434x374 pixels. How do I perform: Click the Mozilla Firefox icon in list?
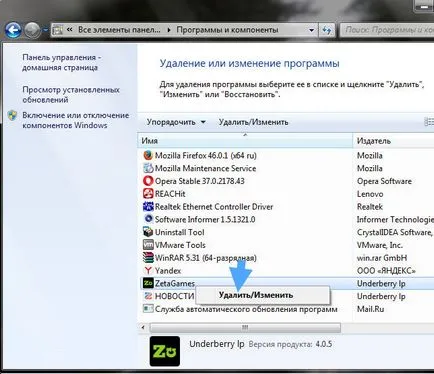(x=148, y=155)
